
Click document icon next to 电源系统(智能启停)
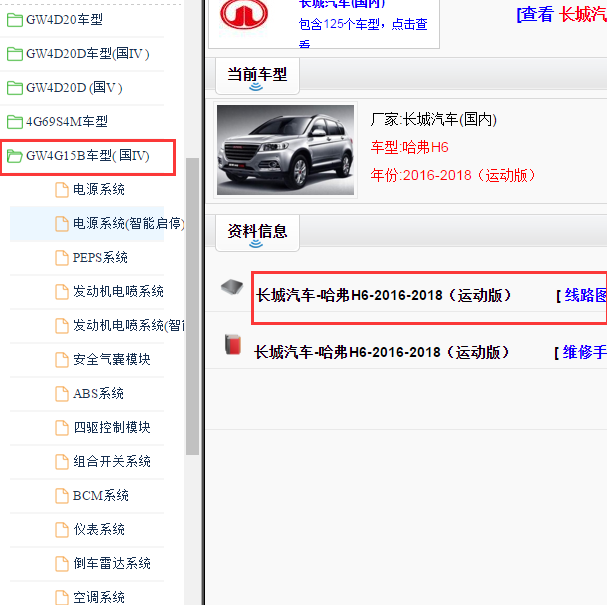62,224
